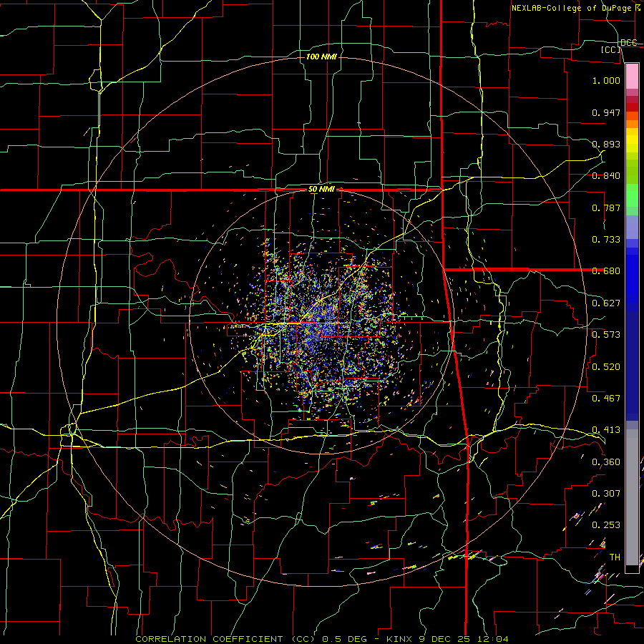Screen dimensions: 644x644
Task: Click the 0.787 scale value
Action: [606, 208]
